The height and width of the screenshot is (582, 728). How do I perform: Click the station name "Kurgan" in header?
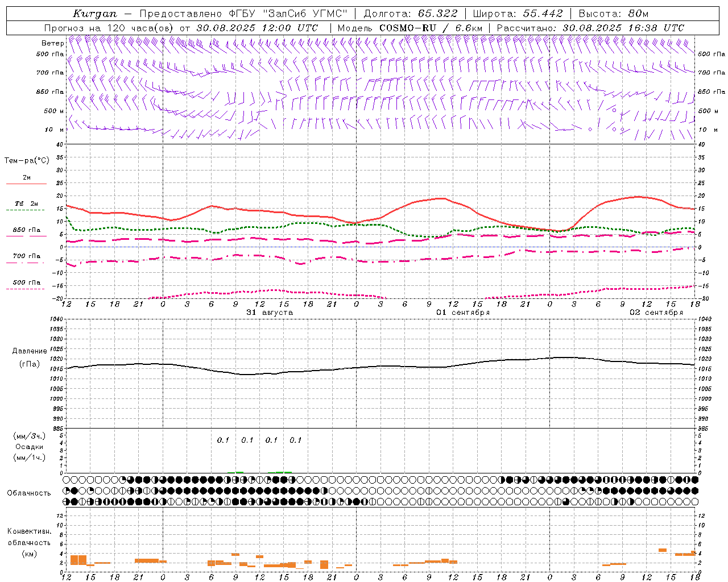pyautogui.click(x=96, y=14)
